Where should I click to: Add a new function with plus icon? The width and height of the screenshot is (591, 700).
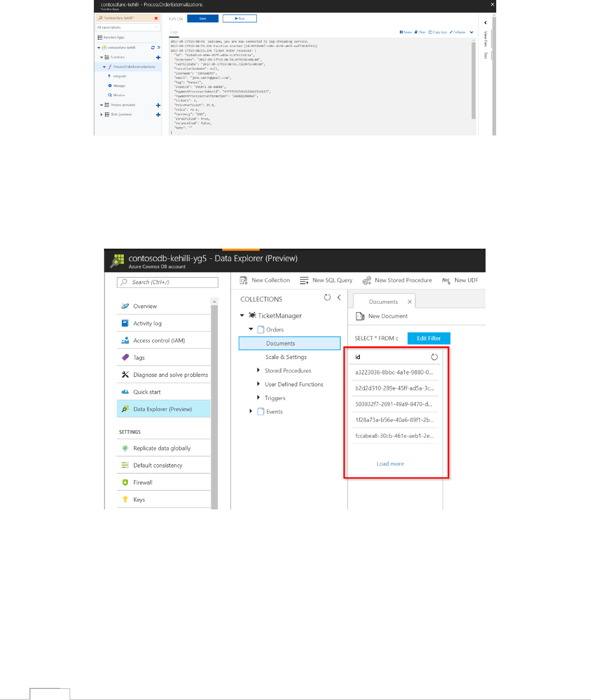[x=158, y=57]
